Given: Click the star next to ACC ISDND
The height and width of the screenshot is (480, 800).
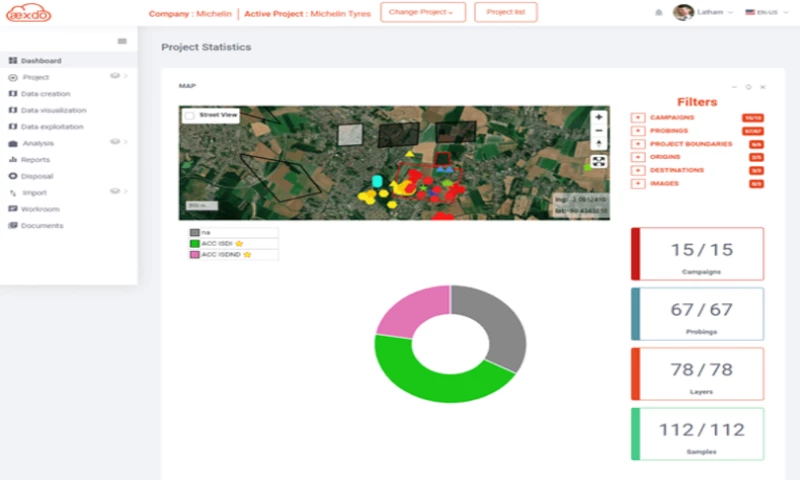Looking at the screenshot, I should (247, 254).
